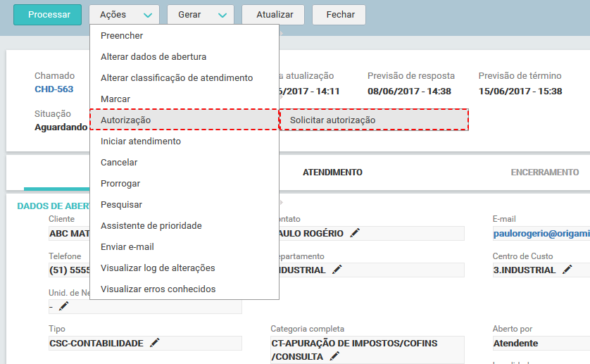The image size is (590, 364).
Task: Choose Cancelar in the menu
Action: click(184, 162)
